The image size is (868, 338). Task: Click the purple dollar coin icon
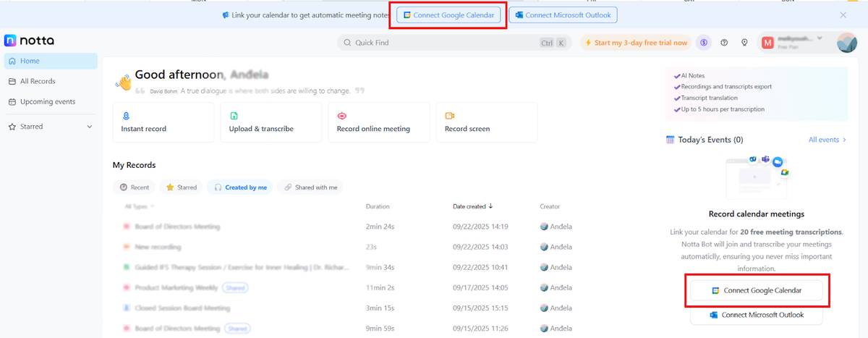tap(704, 43)
